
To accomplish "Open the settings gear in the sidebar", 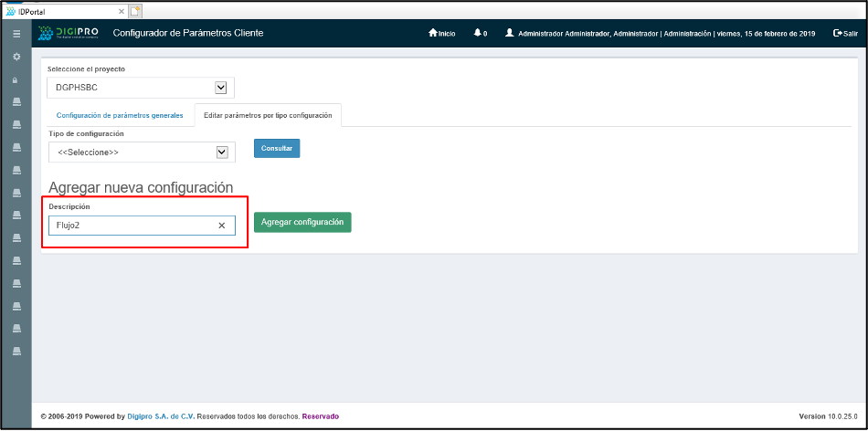I will pyautogui.click(x=16, y=57).
